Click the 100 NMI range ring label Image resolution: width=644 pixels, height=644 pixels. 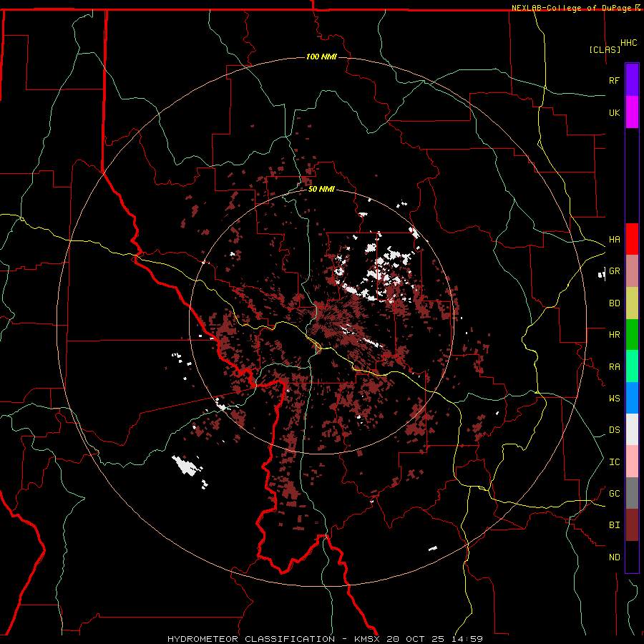coord(321,57)
